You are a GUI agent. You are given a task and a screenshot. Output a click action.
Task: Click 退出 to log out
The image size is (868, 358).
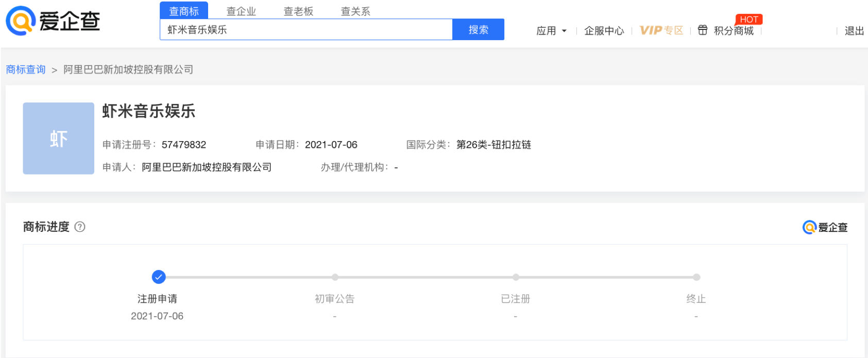pos(854,31)
